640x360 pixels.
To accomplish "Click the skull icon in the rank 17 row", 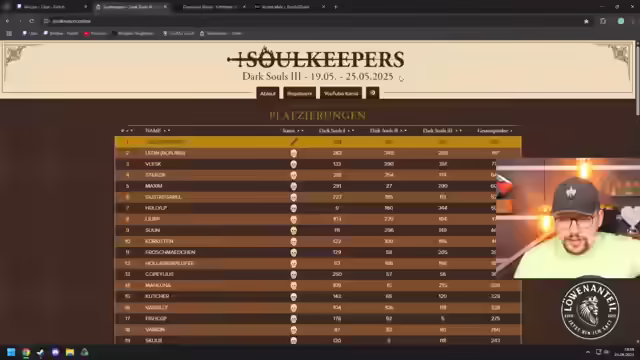I will pyautogui.click(x=293, y=318).
